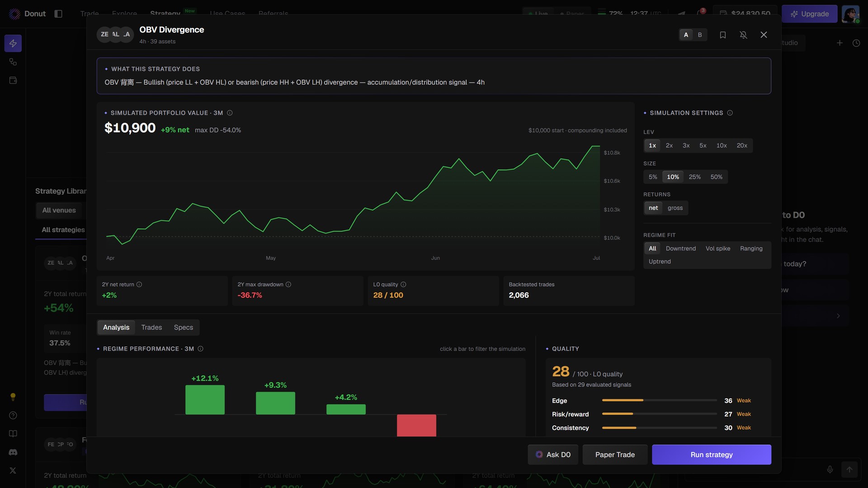Open the Discord sidebar icon

point(13,452)
